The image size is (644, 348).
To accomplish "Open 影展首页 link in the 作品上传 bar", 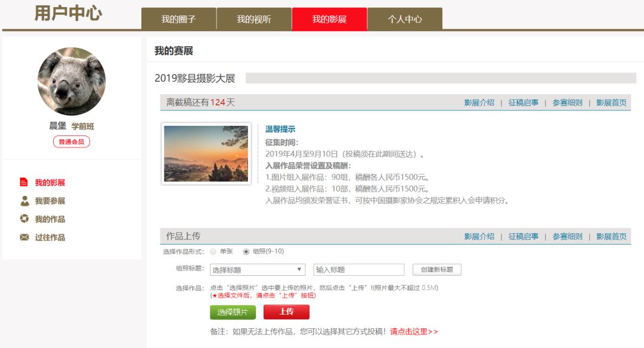I will 612,236.
